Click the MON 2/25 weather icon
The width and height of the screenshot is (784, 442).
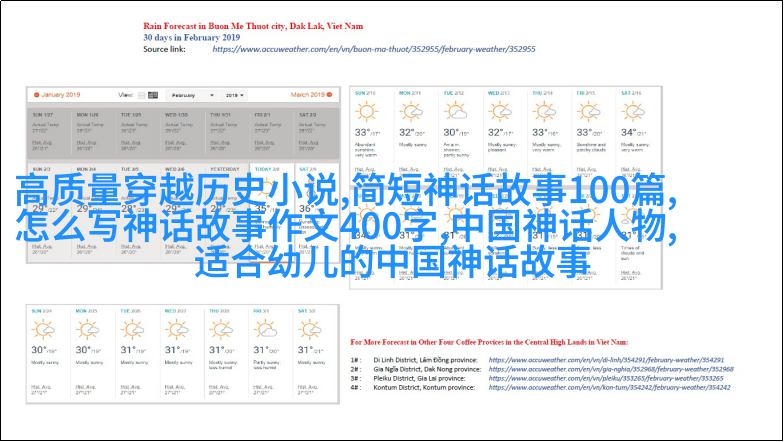88,330
